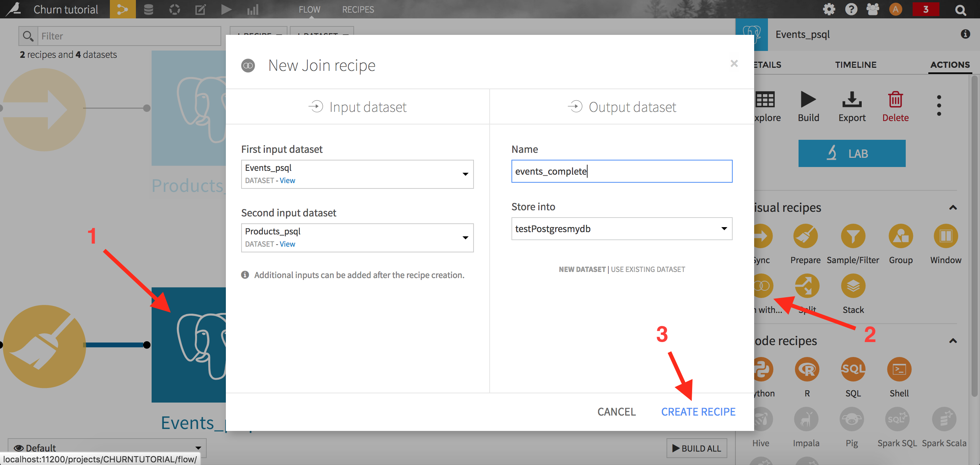
Task: Open the Window recipe icon
Action: click(946, 236)
